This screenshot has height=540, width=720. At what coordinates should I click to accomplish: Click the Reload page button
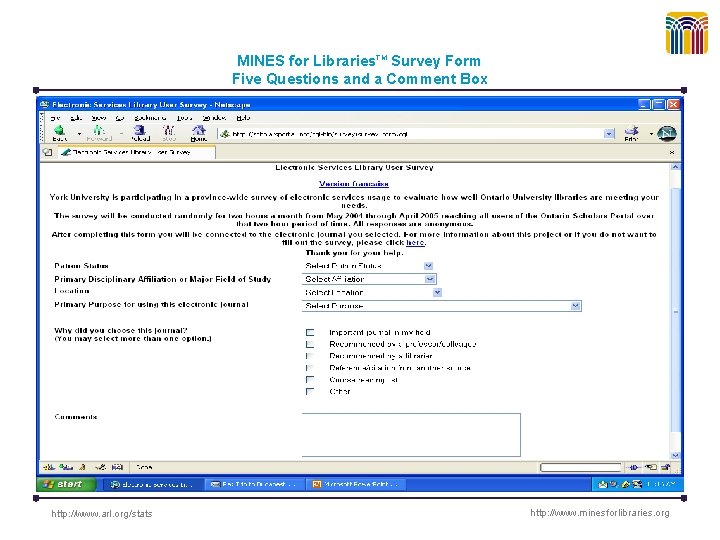[140, 133]
